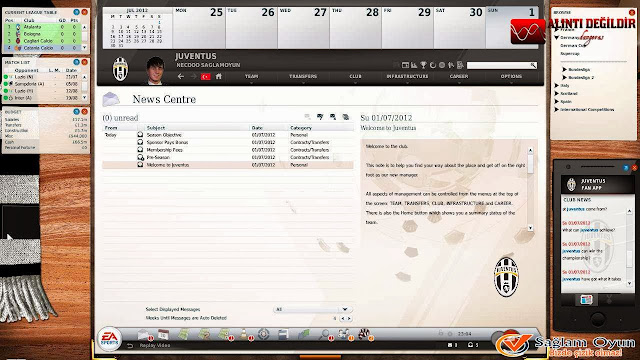Open the TEAM menu
The height and width of the screenshot is (360, 640).
click(251, 76)
